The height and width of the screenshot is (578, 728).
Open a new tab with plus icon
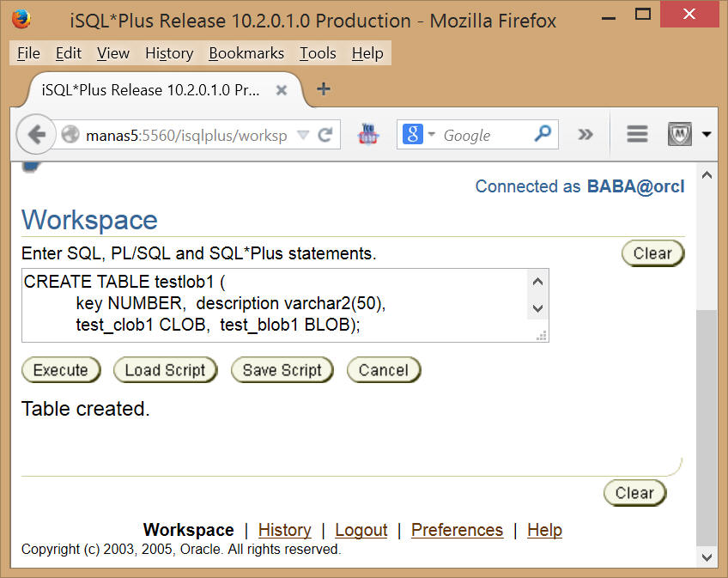[x=324, y=88]
